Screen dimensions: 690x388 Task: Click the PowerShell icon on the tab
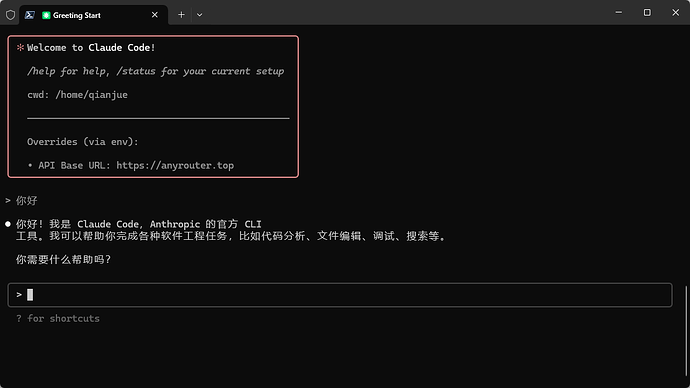pyautogui.click(x=29, y=15)
